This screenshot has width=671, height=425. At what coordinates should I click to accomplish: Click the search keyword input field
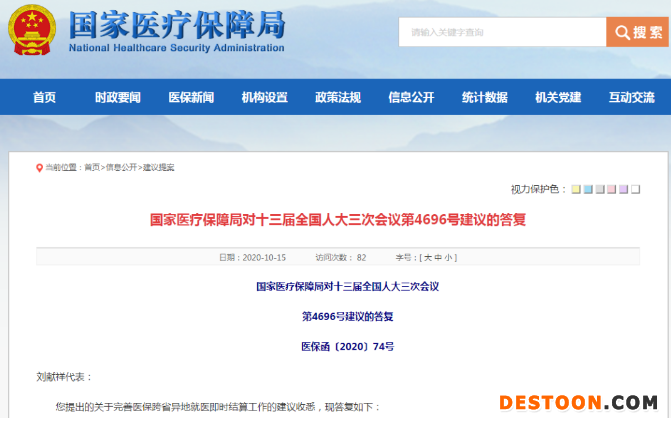pos(502,32)
